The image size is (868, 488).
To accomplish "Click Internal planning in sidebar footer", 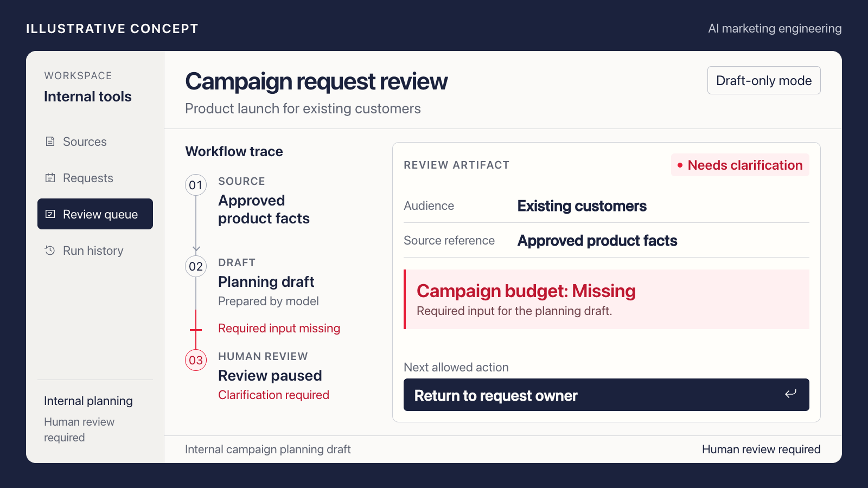I will pos(88,401).
